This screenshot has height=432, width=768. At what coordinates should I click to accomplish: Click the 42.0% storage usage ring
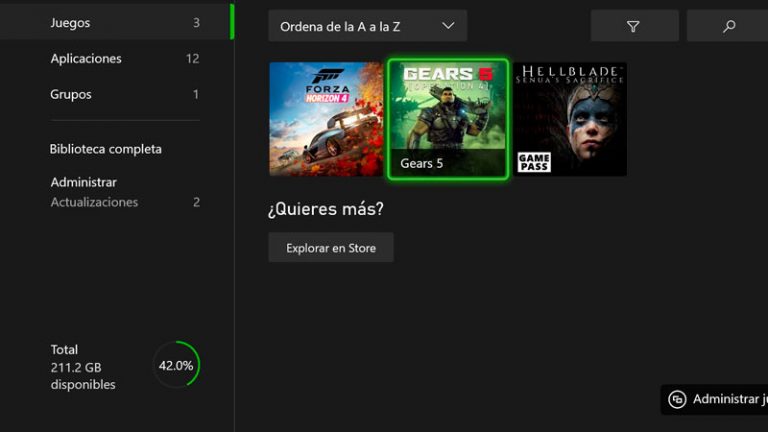click(176, 365)
